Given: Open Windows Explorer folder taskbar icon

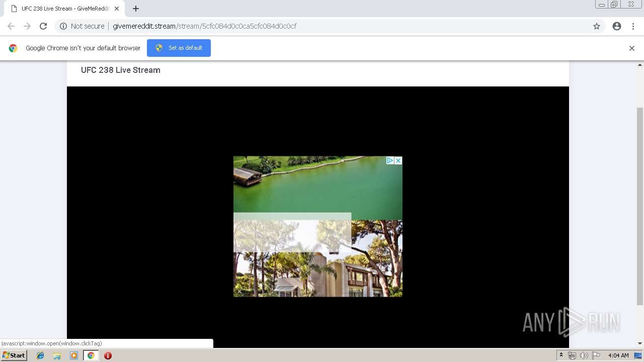Looking at the screenshot, I should tap(57, 355).
